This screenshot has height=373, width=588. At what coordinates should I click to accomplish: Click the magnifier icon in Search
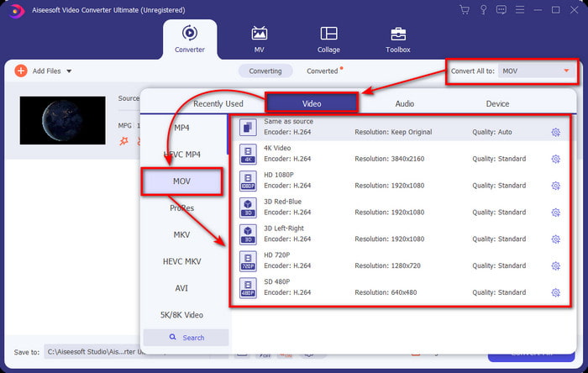(x=172, y=337)
